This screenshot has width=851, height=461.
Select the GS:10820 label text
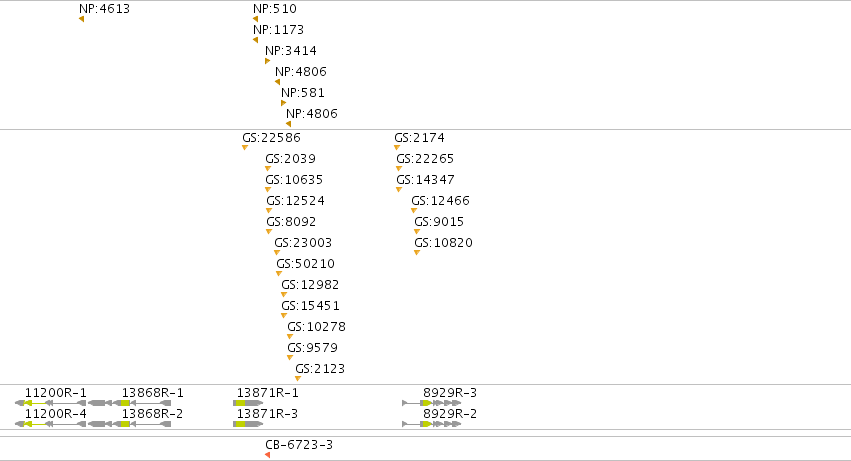pos(443,243)
